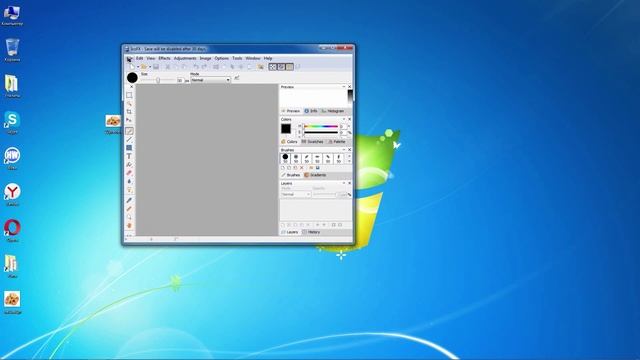Viewport: 640px width, 360px height.
Task: Select the filled rectangle shape tool
Action: pos(129,148)
